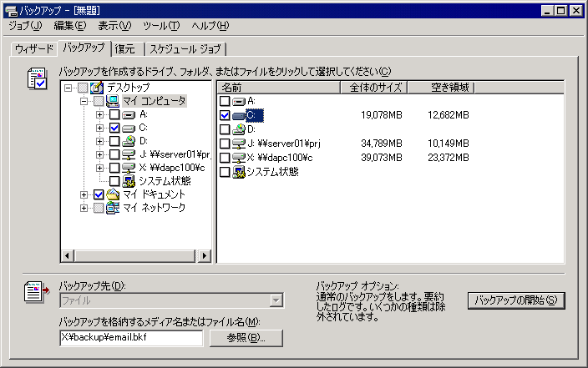This screenshot has width=588, height=368.
Task: Check the X: ¥¥dapc100¥c checkbox in list pane
Action: pos(225,158)
